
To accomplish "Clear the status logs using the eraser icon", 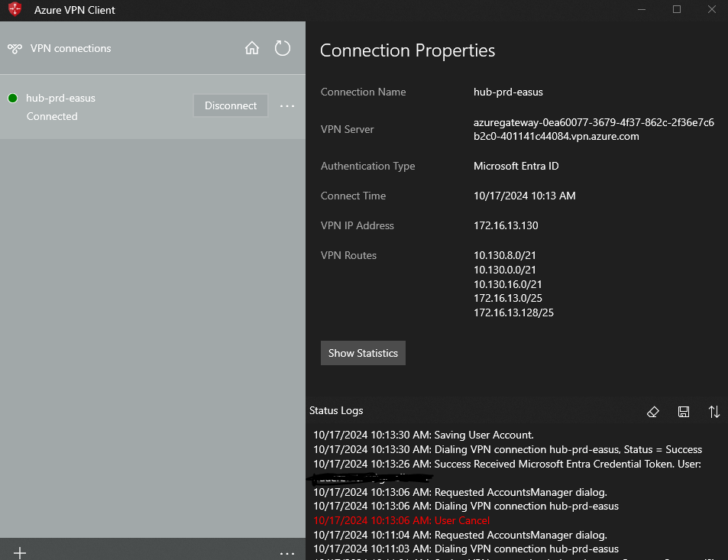I will coord(653,411).
